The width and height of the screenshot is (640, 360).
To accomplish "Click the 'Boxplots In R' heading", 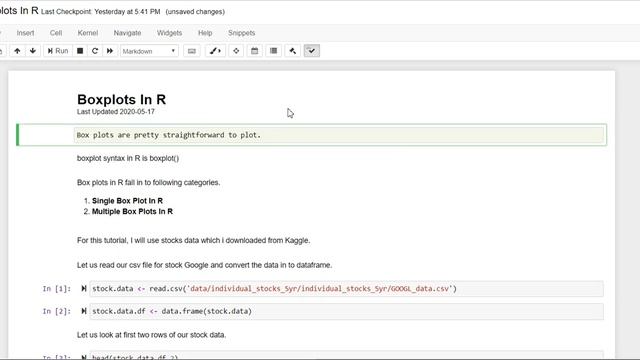I will 121,99.
